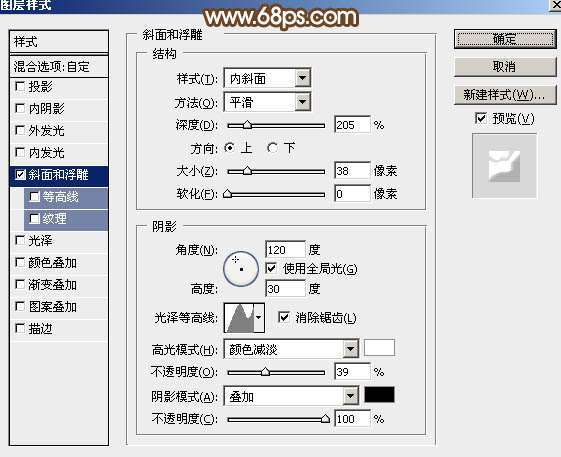Toggle the 颜色叠加 color overlay checkbox
Viewport: 561px width, 457px height.
click(20, 263)
